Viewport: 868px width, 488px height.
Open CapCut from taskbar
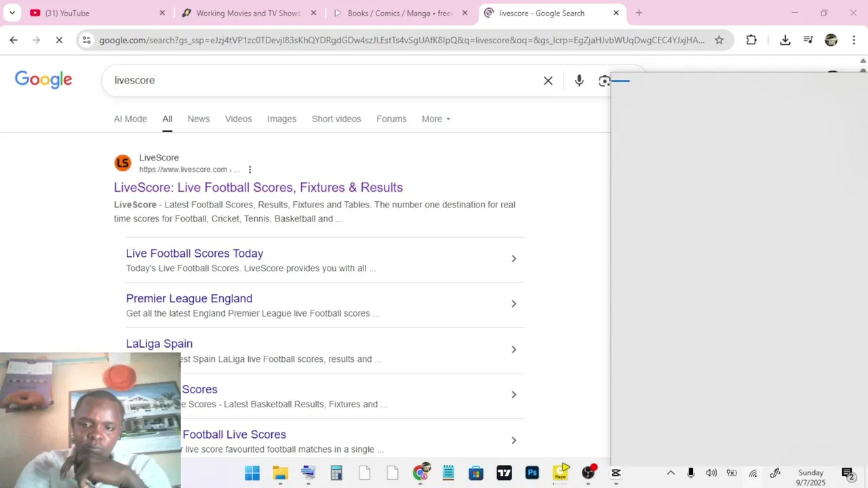click(616, 473)
